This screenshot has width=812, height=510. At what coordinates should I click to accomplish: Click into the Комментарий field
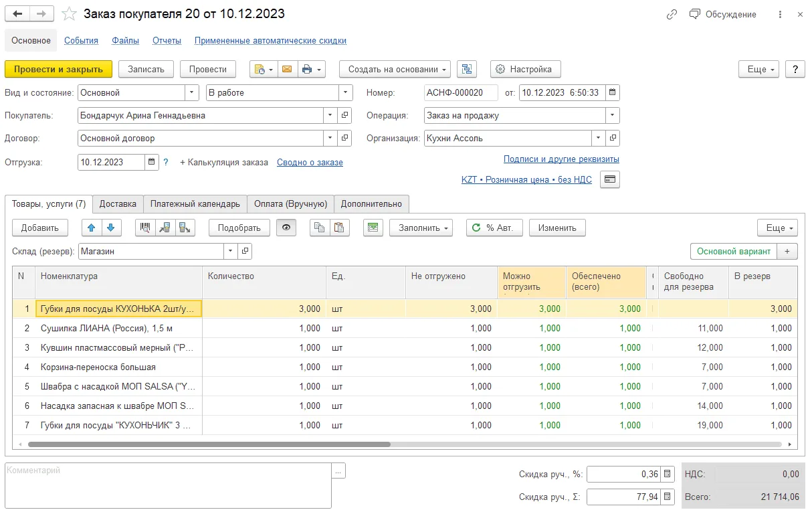[x=169, y=485]
